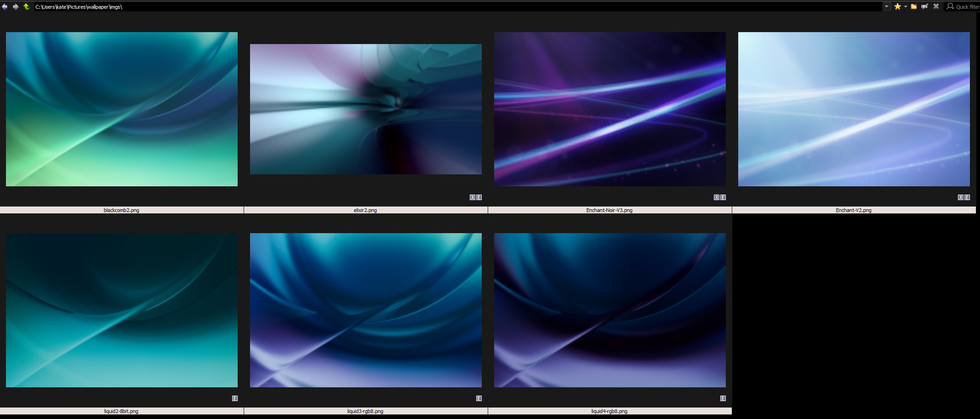Image resolution: width=980 pixels, height=419 pixels.
Task: Click the E badge on liquid3-rgb8.png
Action: click(479, 398)
